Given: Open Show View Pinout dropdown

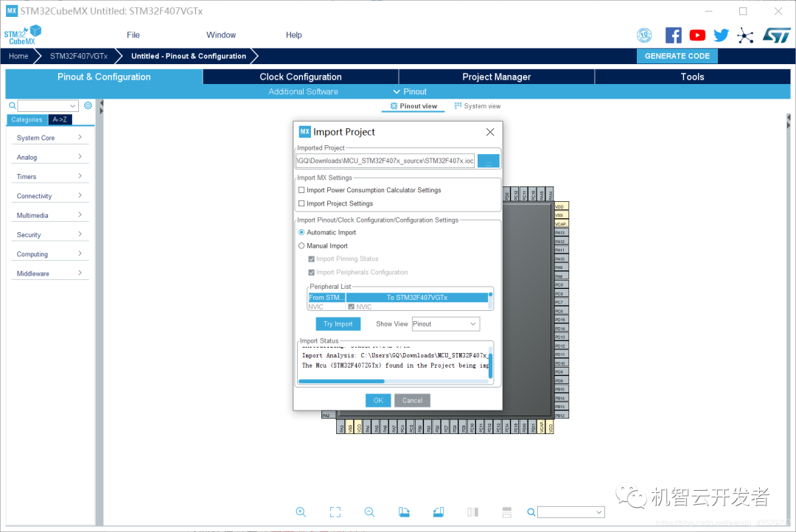Looking at the screenshot, I should coord(446,324).
